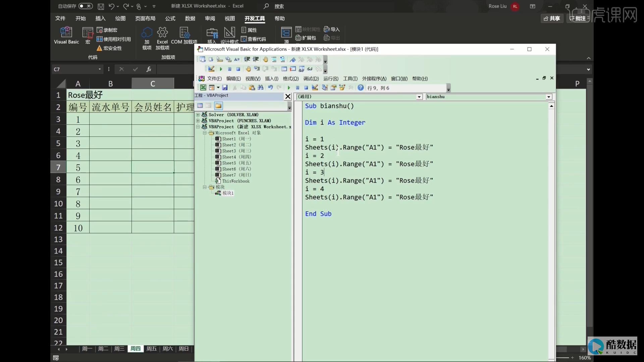The width and height of the screenshot is (644, 362).
Task: Click the undo arrow in VBA toolbar
Action: tap(270, 88)
